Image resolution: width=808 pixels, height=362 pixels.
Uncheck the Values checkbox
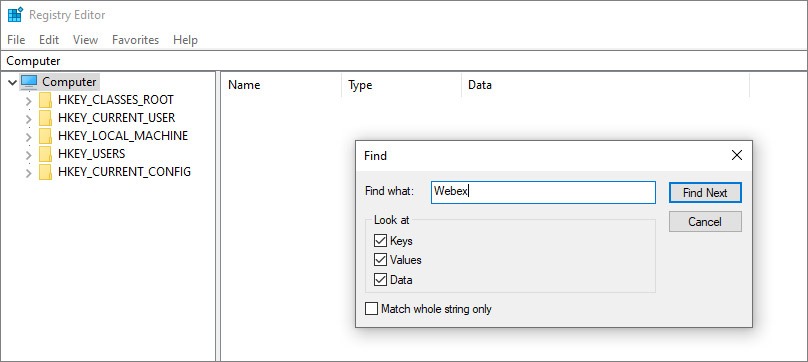point(380,260)
